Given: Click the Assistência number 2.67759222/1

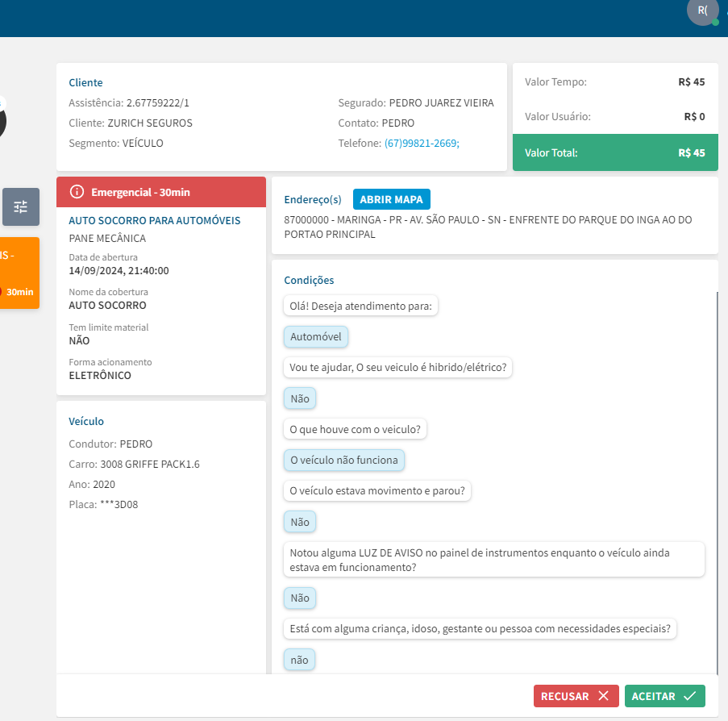Looking at the screenshot, I should (x=158, y=102).
